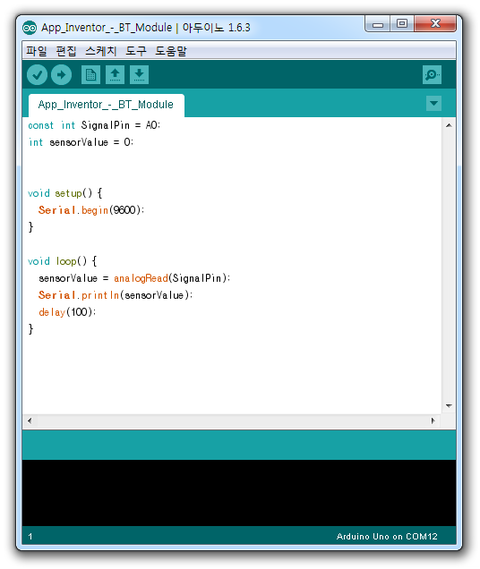Viewport: 480px width, 569px height.
Task: Minimize the Arduino window
Action: [x=378, y=24]
